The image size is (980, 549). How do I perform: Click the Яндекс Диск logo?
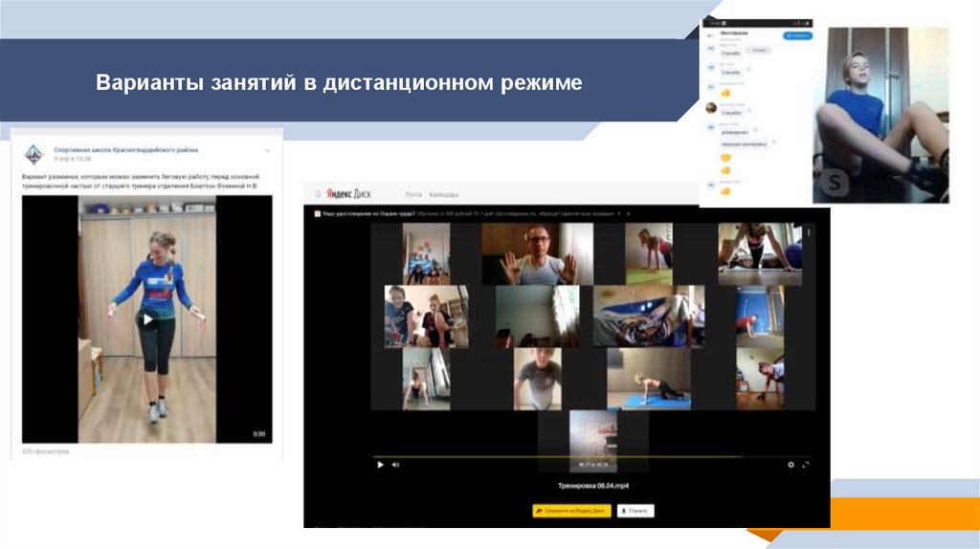point(348,194)
